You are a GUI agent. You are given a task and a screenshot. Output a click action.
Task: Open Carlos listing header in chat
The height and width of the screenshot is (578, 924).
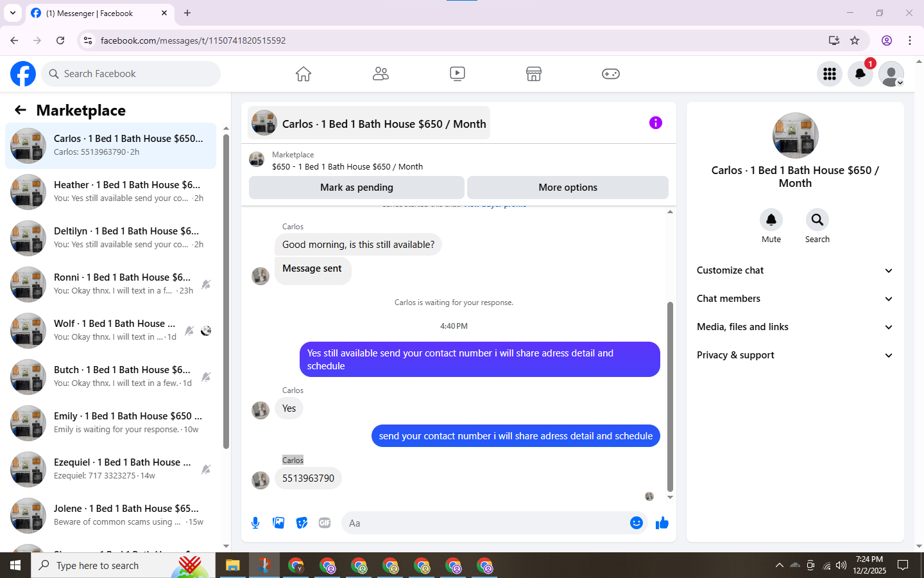click(369, 123)
